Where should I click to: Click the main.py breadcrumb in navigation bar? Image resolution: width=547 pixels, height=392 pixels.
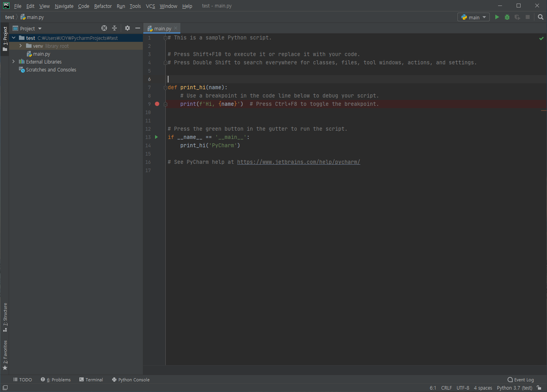pyautogui.click(x=32, y=17)
